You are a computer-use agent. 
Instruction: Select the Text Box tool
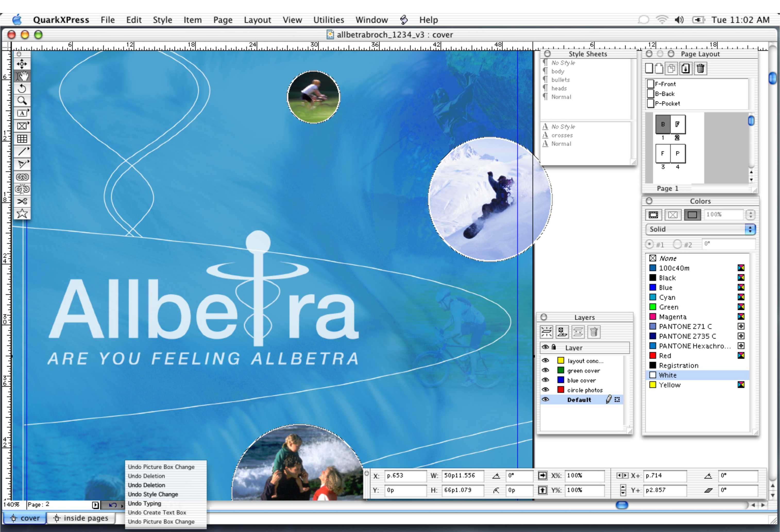coord(22,113)
